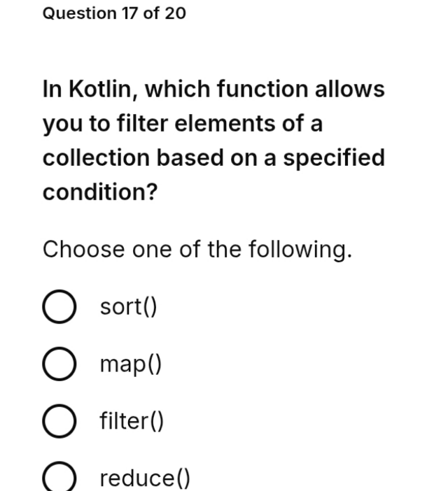Image resolution: width=448 pixels, height=491 pixels.
Task: Click the word specified in the heading
Action: [x=334, y=159]
